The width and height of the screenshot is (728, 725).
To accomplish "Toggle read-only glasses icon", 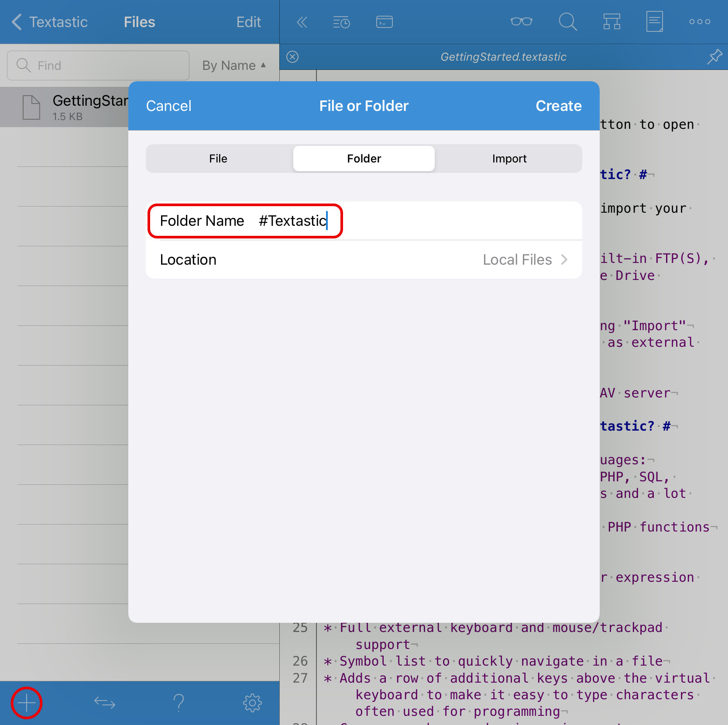I will coord(522,21).
